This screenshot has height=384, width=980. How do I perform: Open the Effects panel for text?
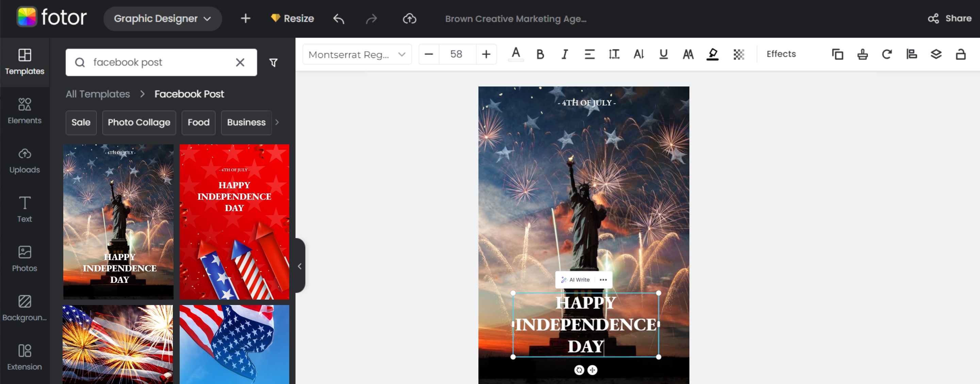pyautogui.click(x=781, y=54)
